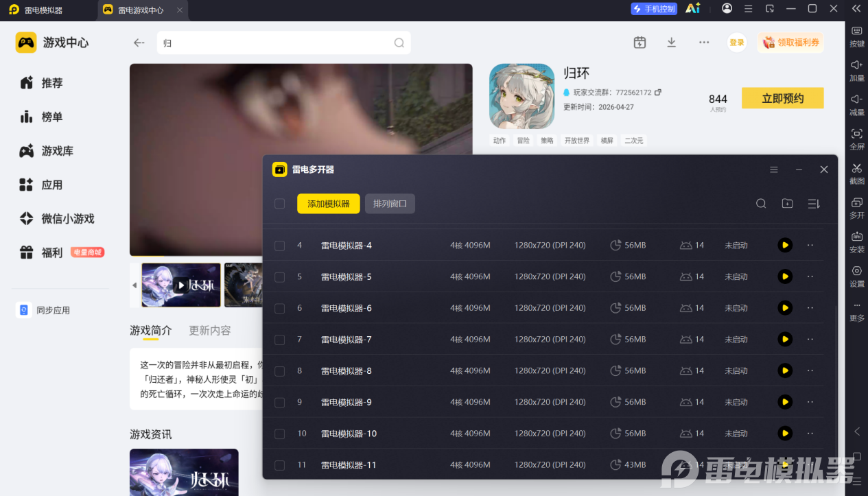The width and height of the screenshot is (868, 496).
Task: Copy the 玩家交流群 number icon
Action: pyautogui.click(x=658, y=92)
